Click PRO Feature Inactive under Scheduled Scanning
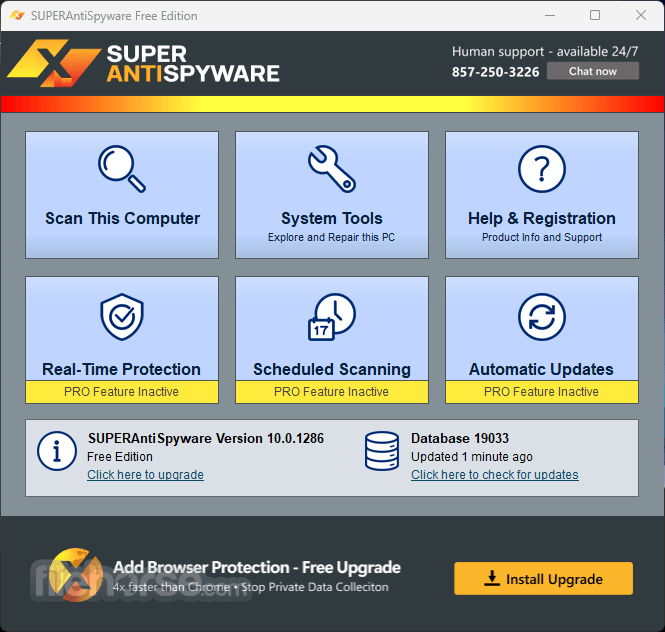Viewport: 665px width, 632px height. (x=332, y=392)
